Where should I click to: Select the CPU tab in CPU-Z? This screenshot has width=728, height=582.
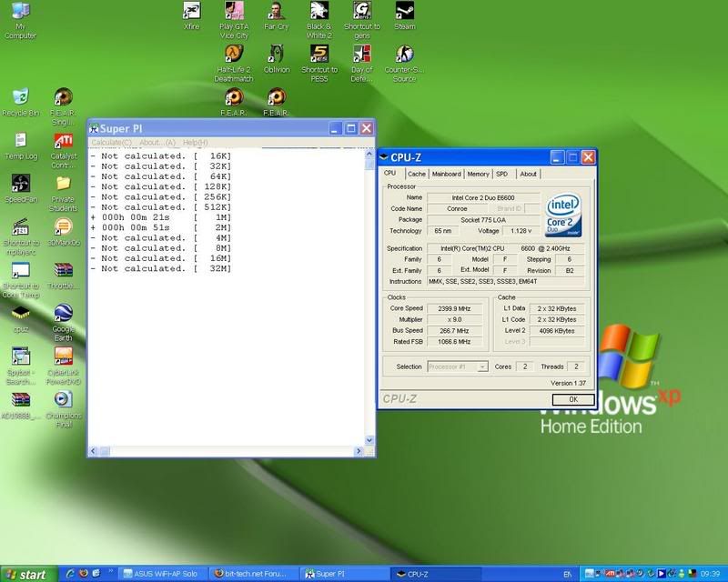point(390,173)
